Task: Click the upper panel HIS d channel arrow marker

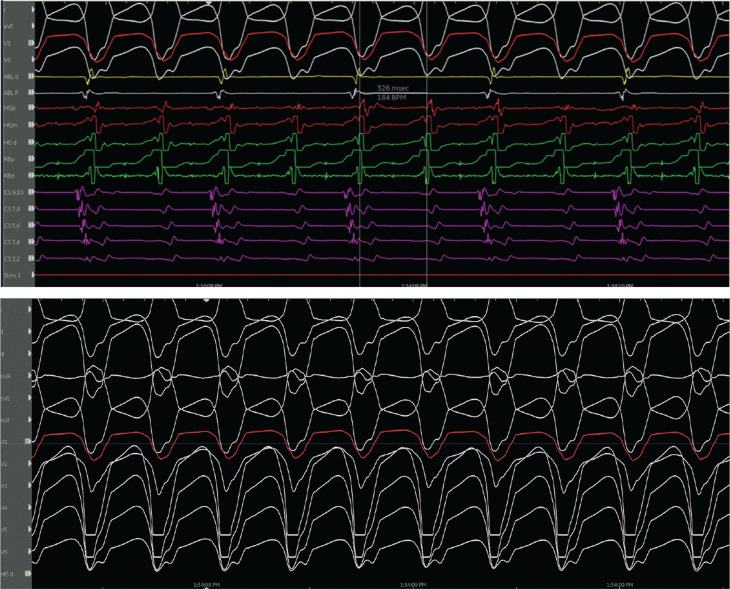Action: coord(32,142)
